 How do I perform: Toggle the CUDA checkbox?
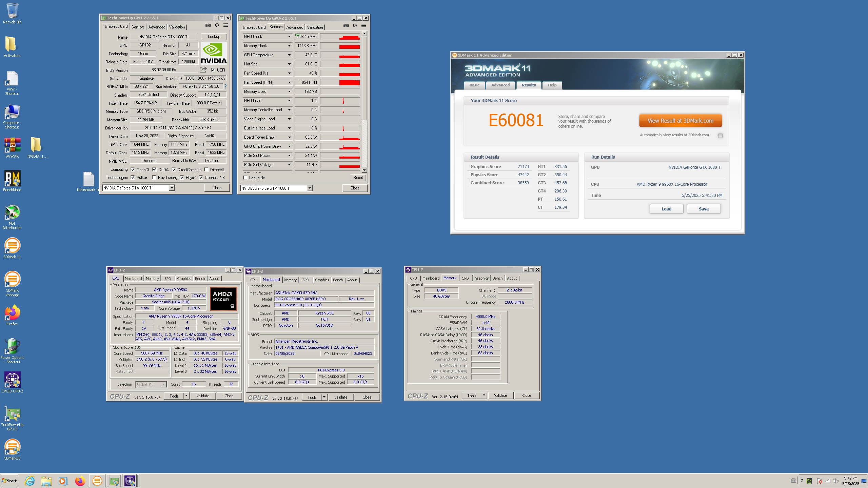point(154,169)
